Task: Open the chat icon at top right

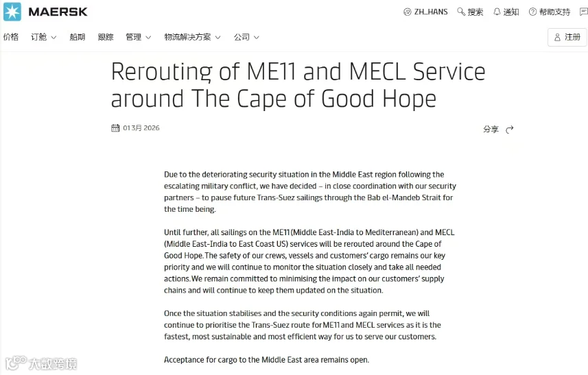Action: (583, 12)
